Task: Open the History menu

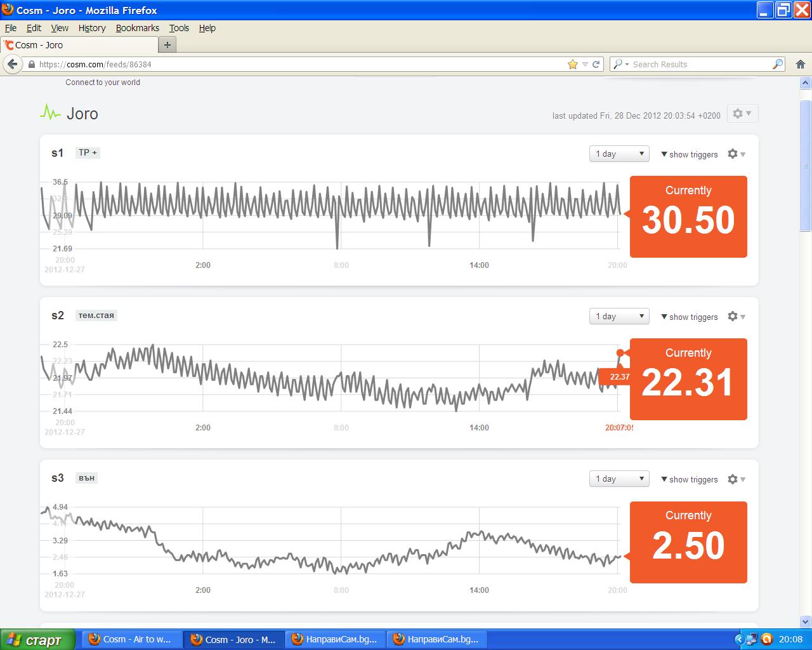Action: pos(92,28)
